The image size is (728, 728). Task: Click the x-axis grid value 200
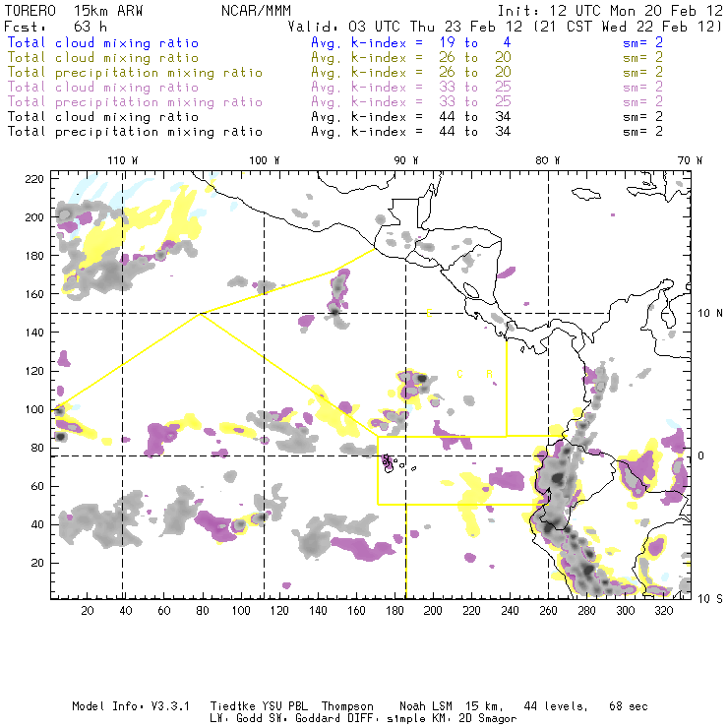(434, 611)
